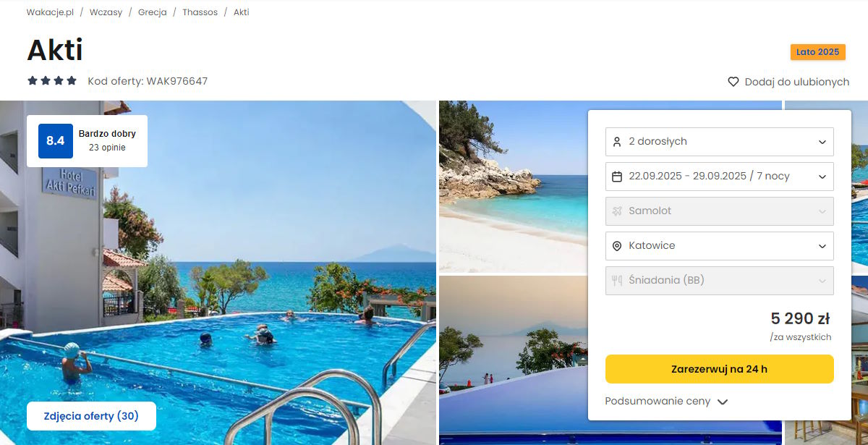Open the date range 22.09.2025 dropdown
The width and height of the screenshot is (868, 445).
click(x=720, y=177)
